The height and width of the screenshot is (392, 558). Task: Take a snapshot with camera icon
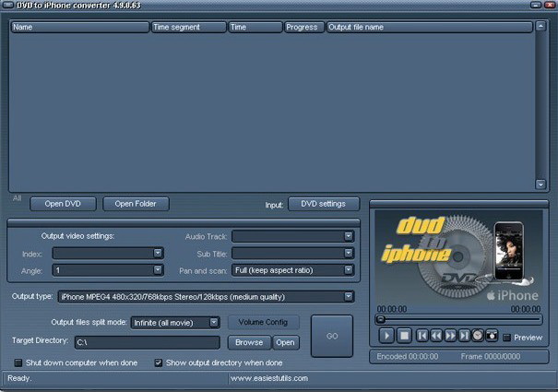[x=492, y=336]
